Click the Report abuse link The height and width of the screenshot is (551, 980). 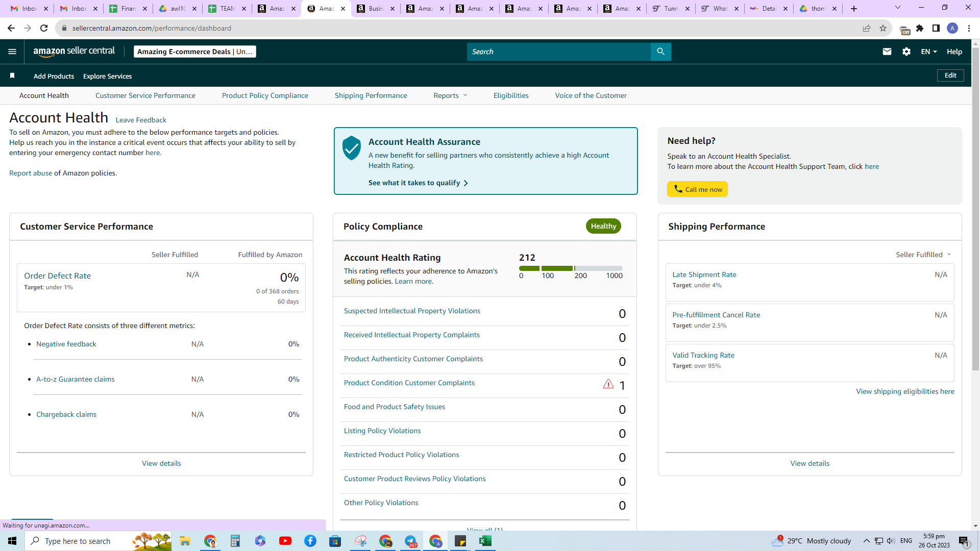(x=31, y=173)
